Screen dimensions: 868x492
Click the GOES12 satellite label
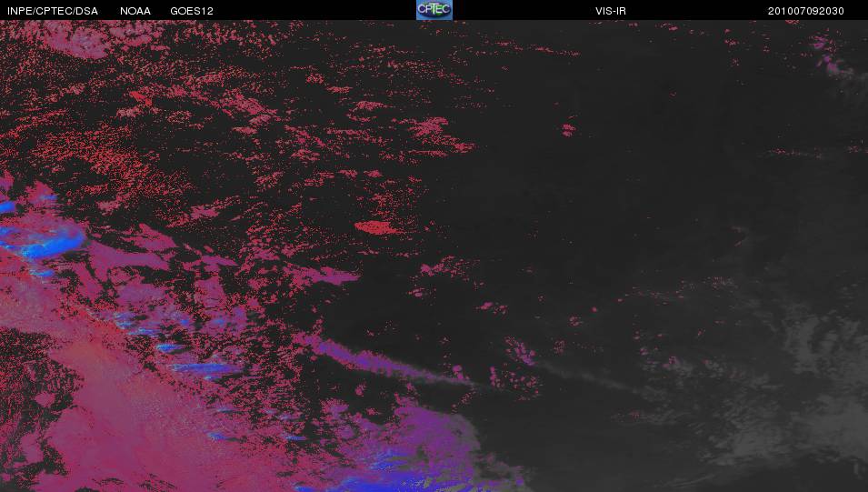(x=192, y=11)
